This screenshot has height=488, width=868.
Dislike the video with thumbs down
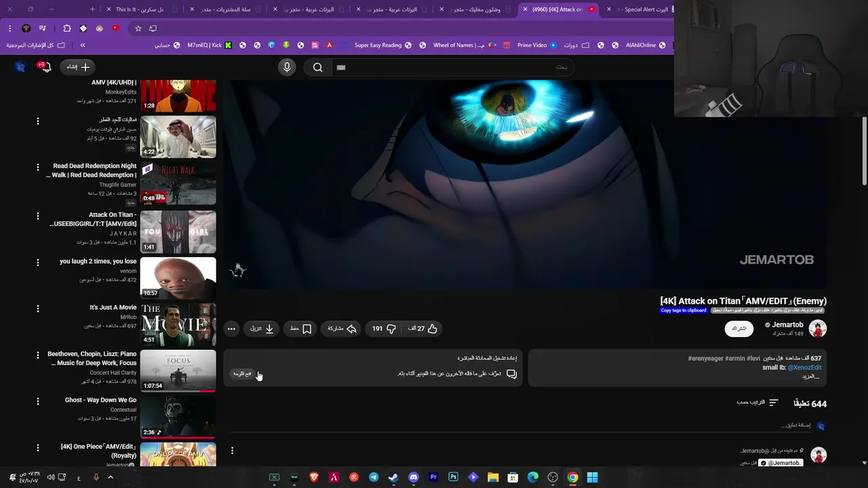click(384, 329)
